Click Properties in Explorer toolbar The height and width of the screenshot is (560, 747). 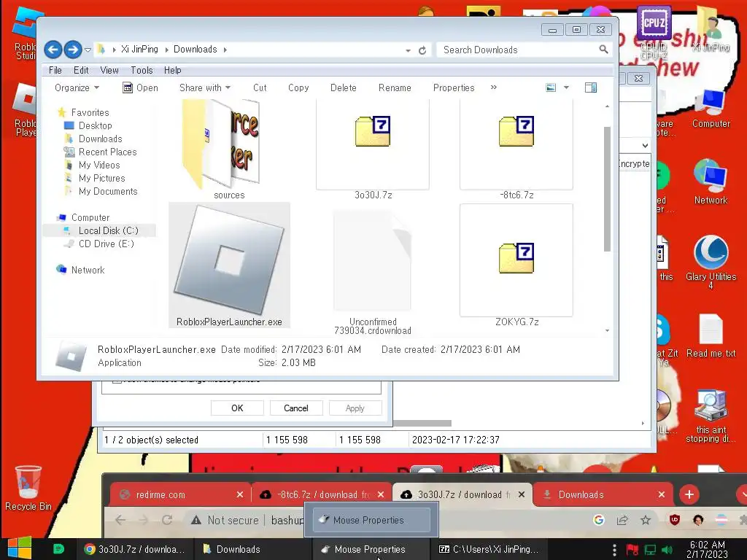[454, 87]
